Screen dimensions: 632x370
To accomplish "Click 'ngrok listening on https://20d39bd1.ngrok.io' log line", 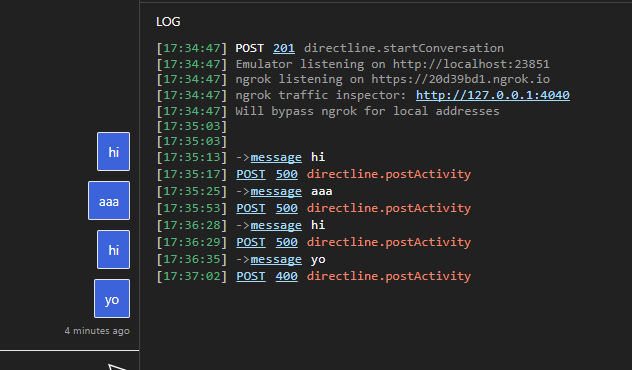I will (x=392, y=79).
